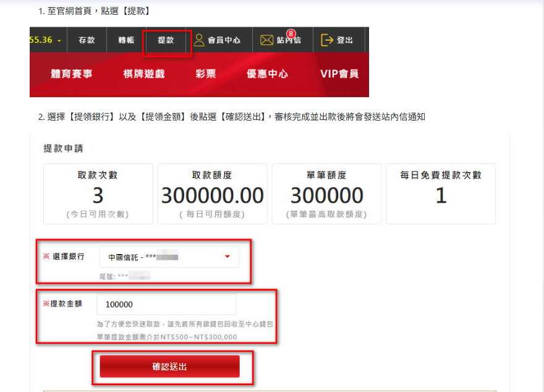Click the 取款次數 card showing 3

coord(98,194)
